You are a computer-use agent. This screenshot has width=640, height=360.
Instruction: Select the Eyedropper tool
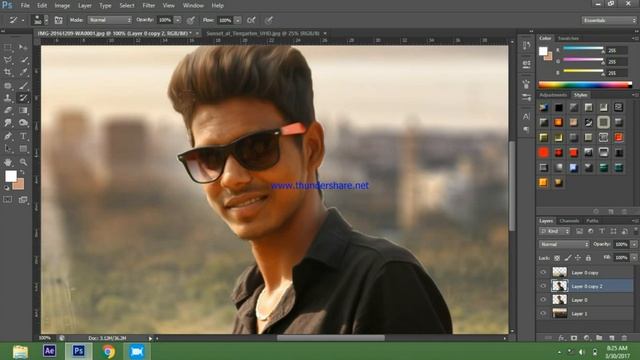(23, 73)
